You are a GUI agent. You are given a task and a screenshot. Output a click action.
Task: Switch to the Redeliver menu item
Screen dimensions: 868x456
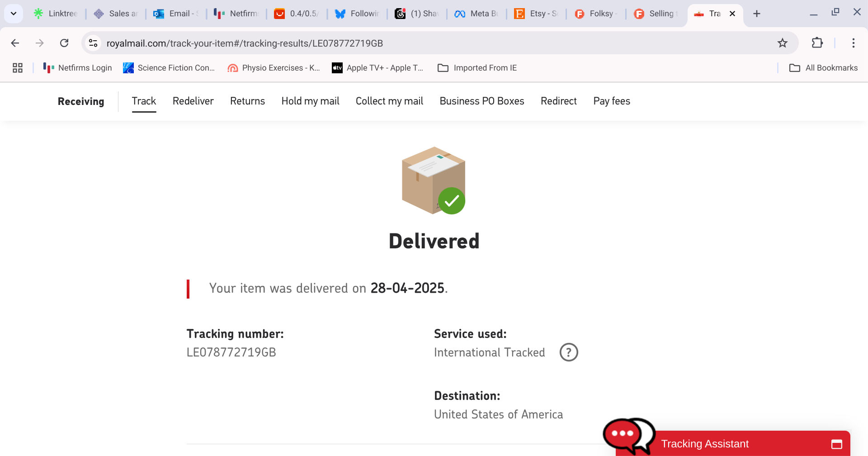pyautogui.click(x=193, y=101)
